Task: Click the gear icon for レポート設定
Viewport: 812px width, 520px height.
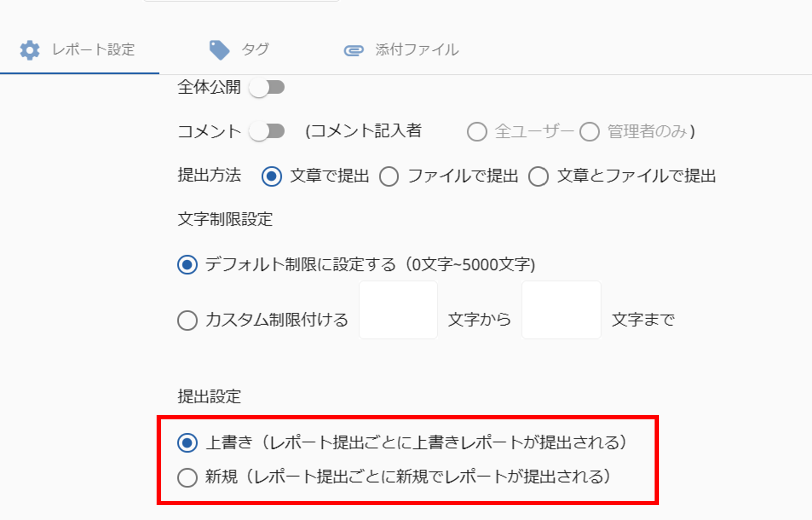Action: click(x=29, y=50)
